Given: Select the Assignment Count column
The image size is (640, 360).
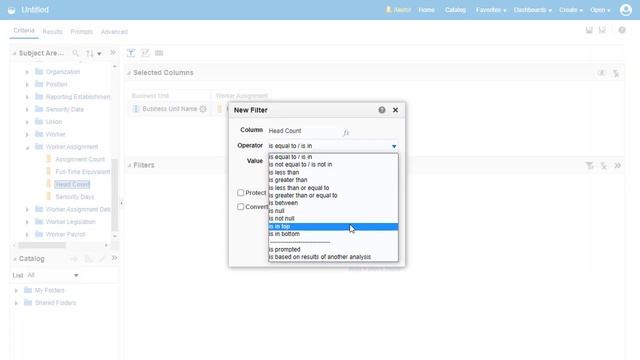Looking at the screenshot, I should (x=80, y=159).
